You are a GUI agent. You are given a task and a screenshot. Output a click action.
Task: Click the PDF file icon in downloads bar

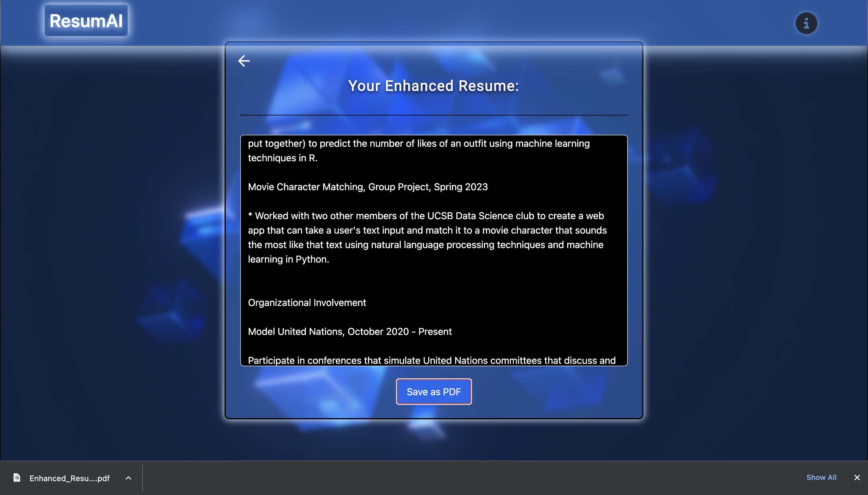[17, 478]
